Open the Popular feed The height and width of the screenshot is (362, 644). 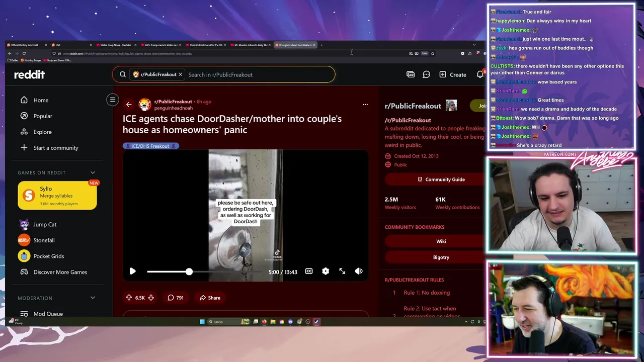point(43,116)
